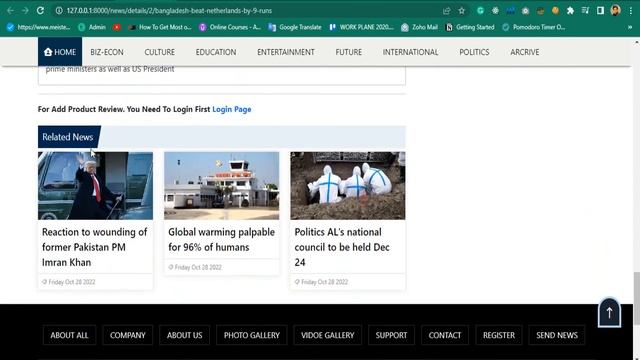
Task: Open the airport building article thumbnail
Action: tap(222, 186)
